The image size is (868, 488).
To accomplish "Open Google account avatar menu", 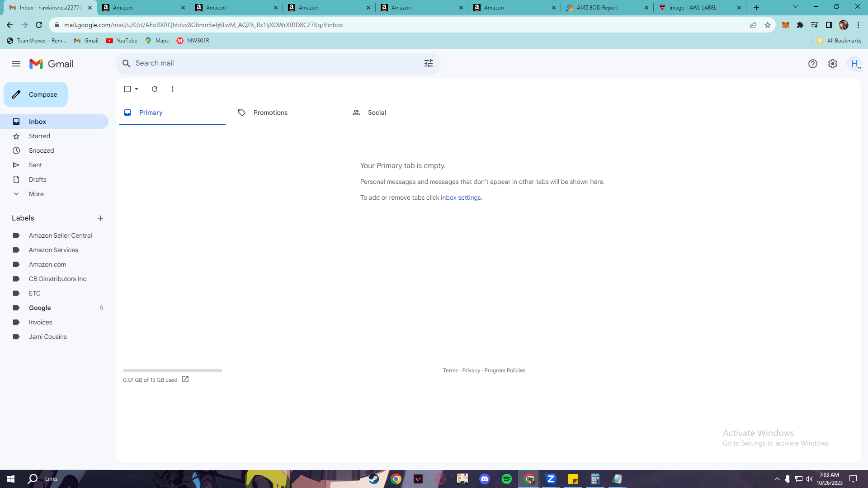I will click(x=854, y=64).
